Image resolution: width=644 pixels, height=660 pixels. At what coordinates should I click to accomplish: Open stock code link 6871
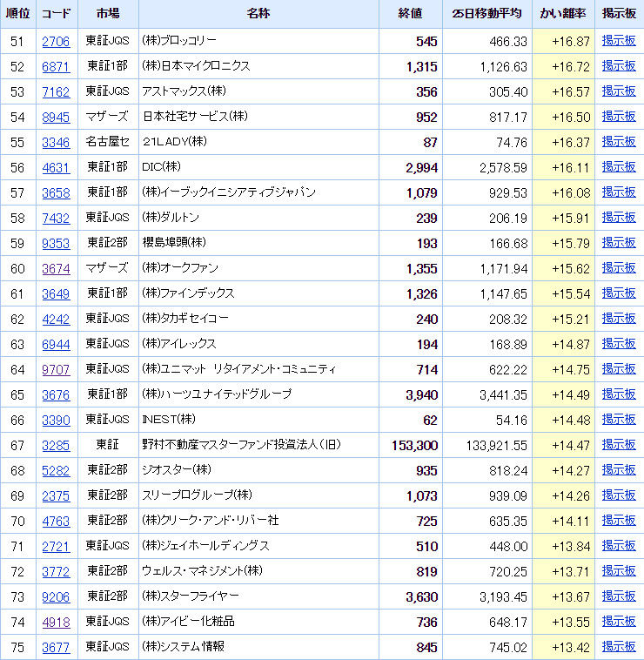click(x=56, y=66)
